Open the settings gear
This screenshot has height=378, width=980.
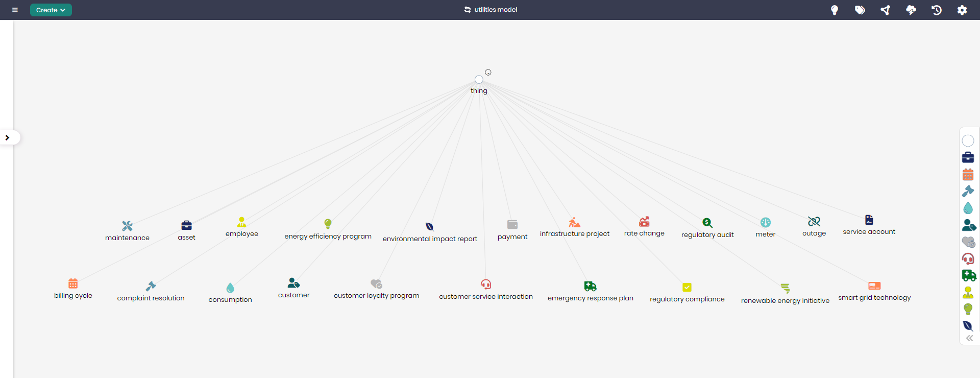coord(962,10)
